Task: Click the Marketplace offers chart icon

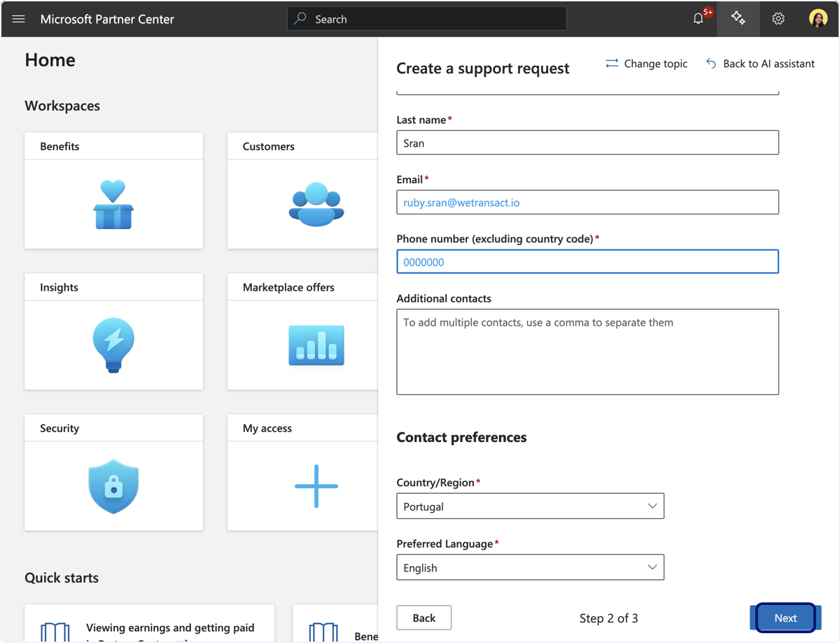Action: point(316,345)
